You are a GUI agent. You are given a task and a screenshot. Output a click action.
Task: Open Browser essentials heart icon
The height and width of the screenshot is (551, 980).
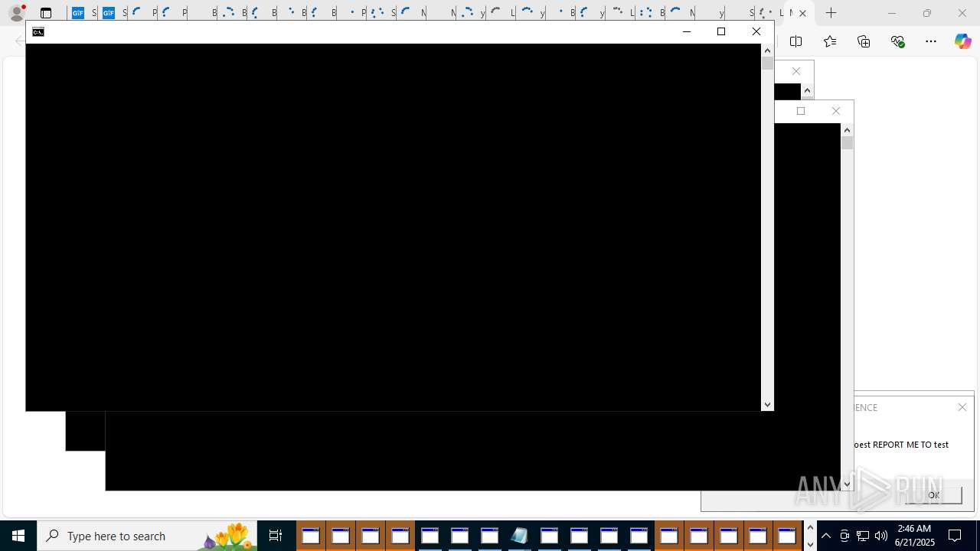(x=897, y=41)
